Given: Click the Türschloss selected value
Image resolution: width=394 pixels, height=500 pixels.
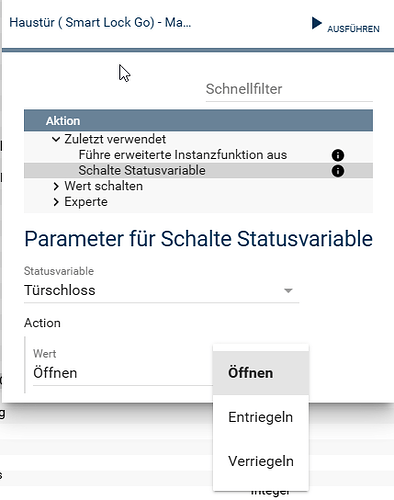Looking at the screenshot, I should [x=60, y=290].
